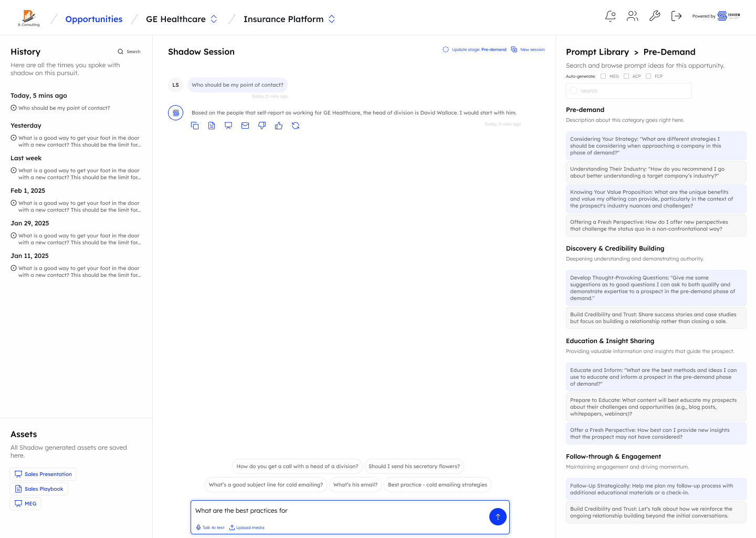Save response as document icon
Image resolution: width=756 pixels, height=538 pixels.
tap(212, 126)
